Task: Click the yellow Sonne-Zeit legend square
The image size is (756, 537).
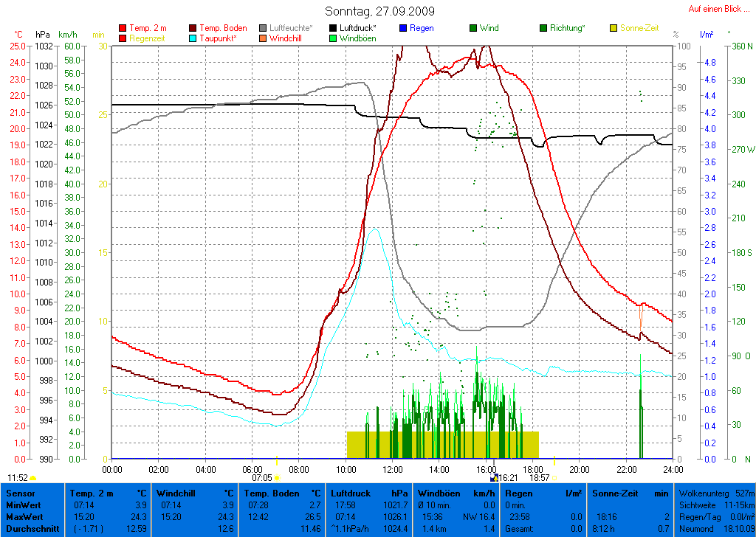Action: pos(614,28)
